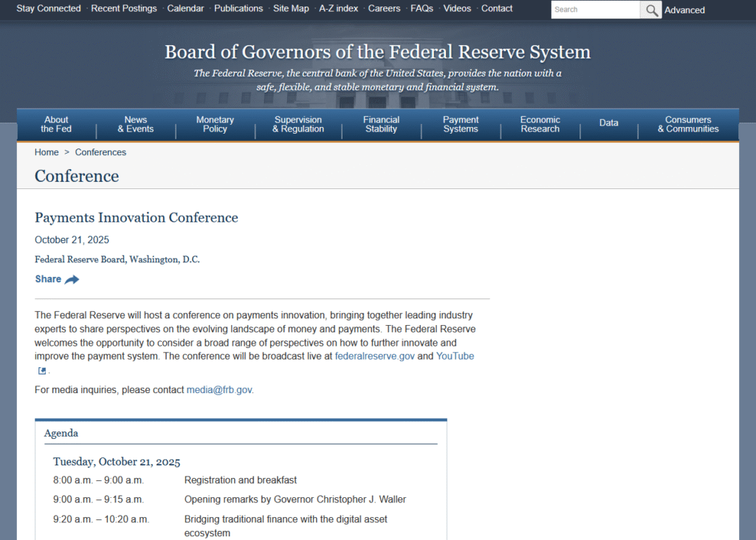
Task: Email media@frb.gov for media inquiries
Action: [219, 389]
